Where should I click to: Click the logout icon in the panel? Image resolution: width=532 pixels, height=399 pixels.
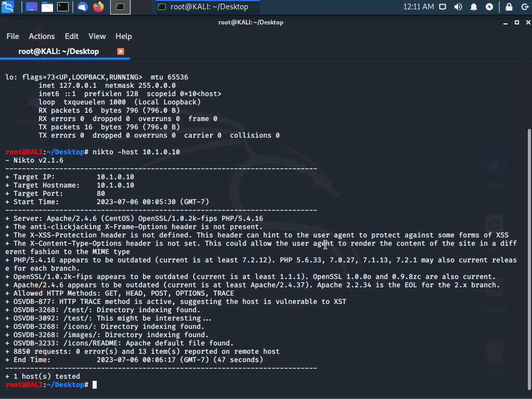[525, 7]
